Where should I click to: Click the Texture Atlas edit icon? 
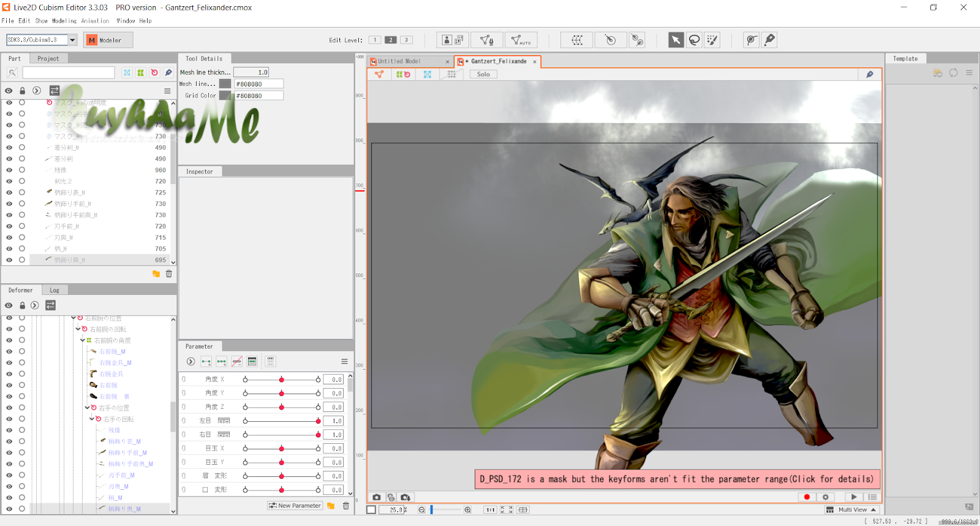click(453, 40)
